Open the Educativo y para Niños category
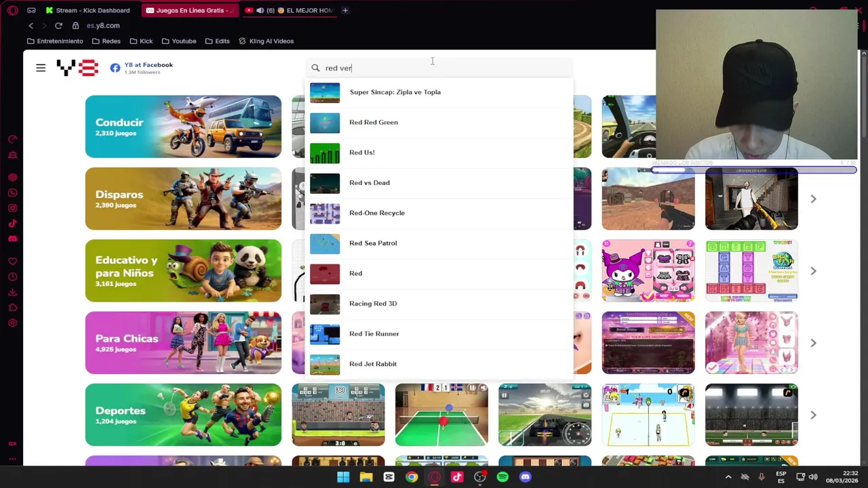 [183, 270]
